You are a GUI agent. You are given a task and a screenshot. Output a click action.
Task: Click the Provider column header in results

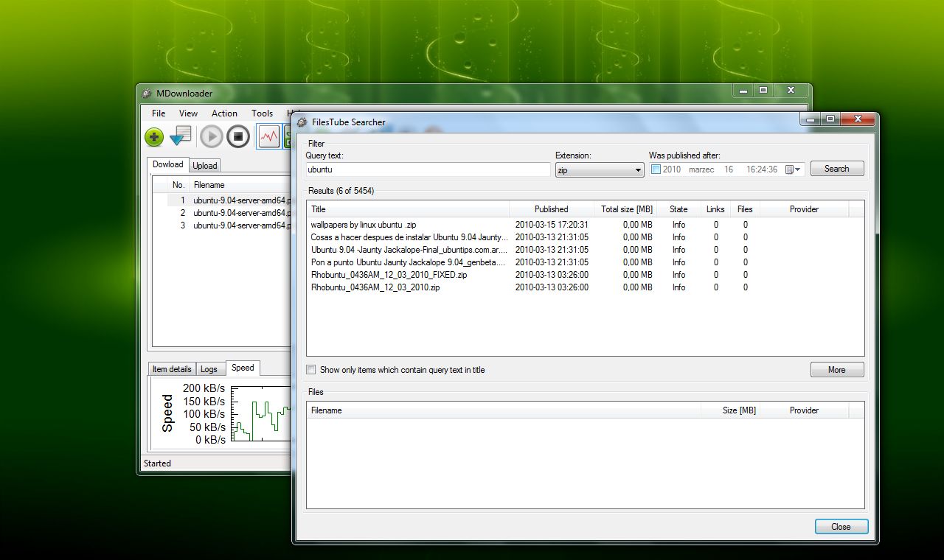[x=804, y=209]
